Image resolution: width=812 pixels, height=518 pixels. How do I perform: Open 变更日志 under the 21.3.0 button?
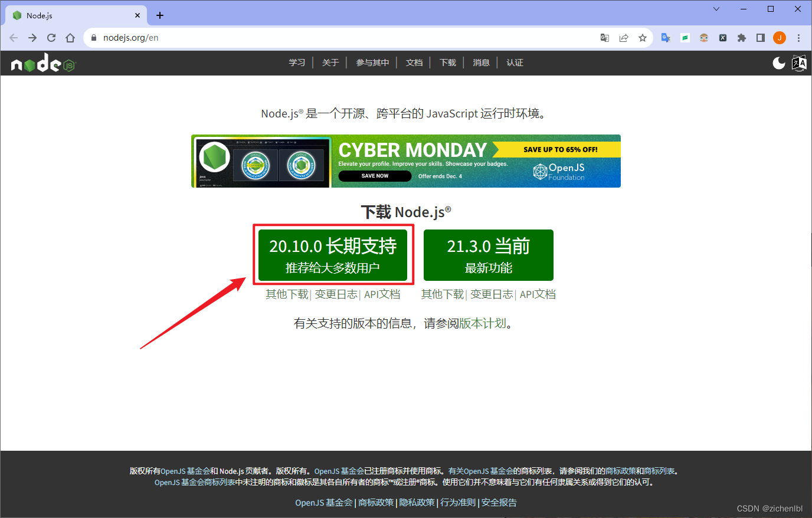coord(492,294)
